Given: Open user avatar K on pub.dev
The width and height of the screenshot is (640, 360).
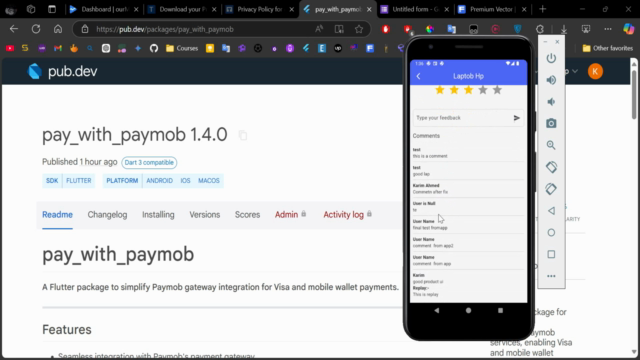Looking at the screenshot, I should (x=595, y=71).
